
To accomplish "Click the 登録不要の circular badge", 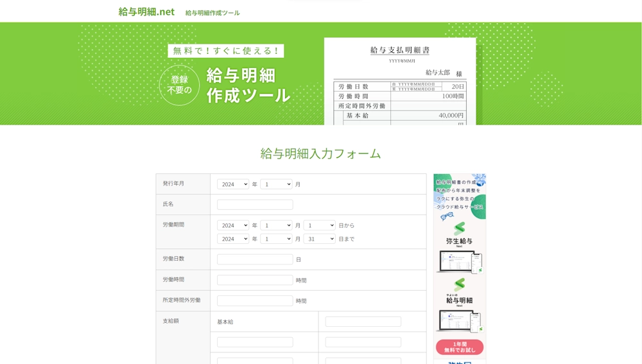I will click(179, 85).
